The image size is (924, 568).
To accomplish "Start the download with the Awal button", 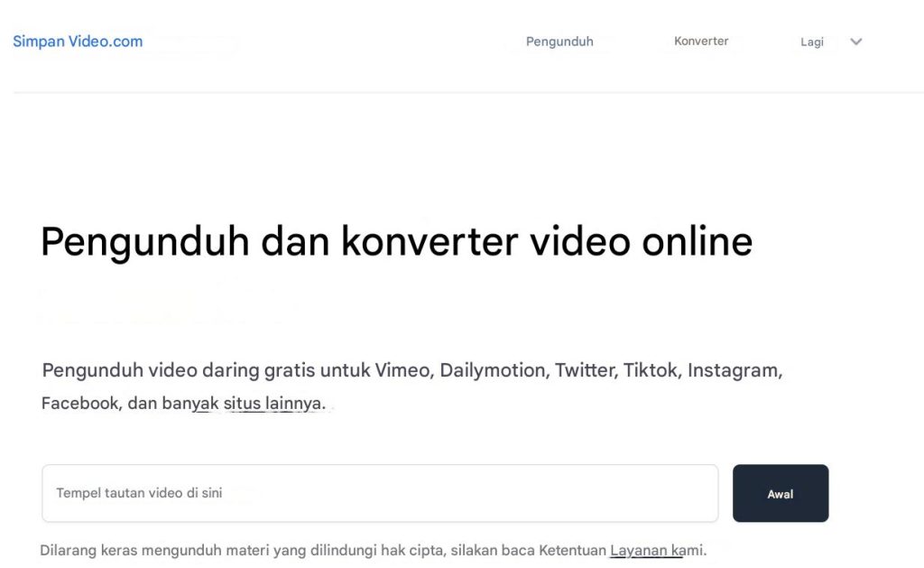I will click(781, 493).
